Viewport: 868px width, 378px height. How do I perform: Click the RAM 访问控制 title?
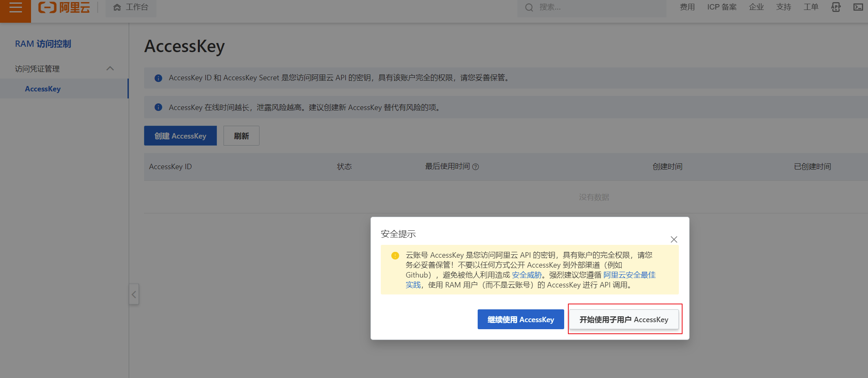tap(43, 44)
